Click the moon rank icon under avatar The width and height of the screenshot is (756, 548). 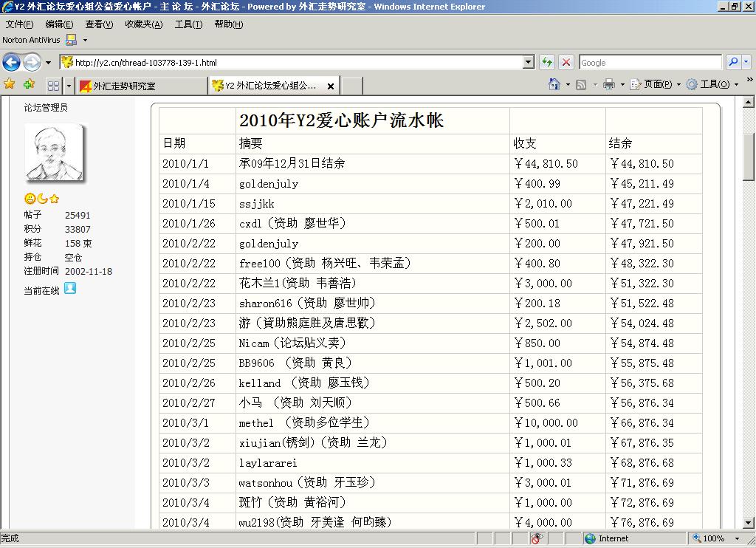pos(42,198)
